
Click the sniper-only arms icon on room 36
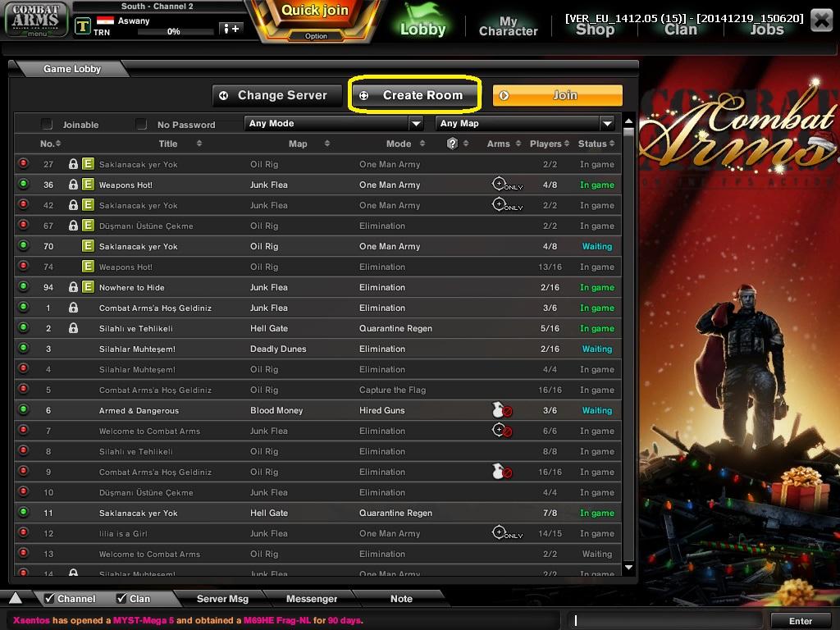tap(507, 185)
